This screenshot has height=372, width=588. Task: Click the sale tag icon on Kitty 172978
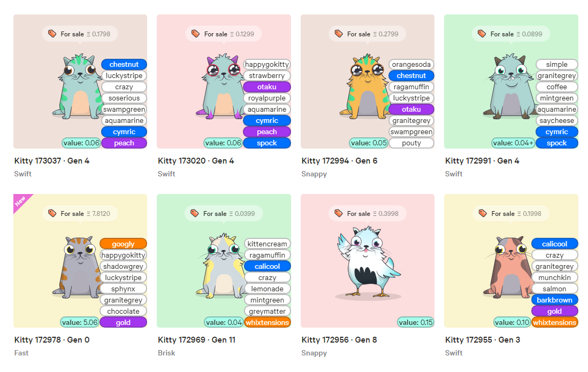52,213
